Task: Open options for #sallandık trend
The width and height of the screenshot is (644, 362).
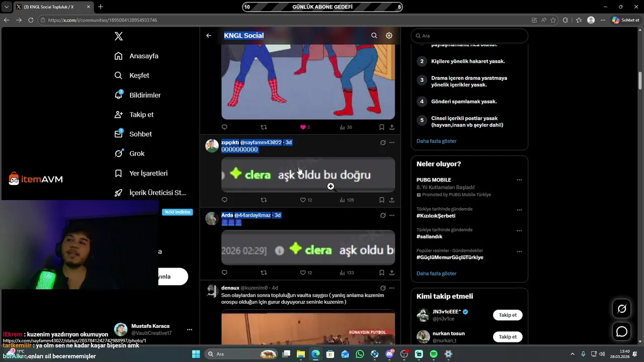Action: pyautogui.click(x=519, y=231)
